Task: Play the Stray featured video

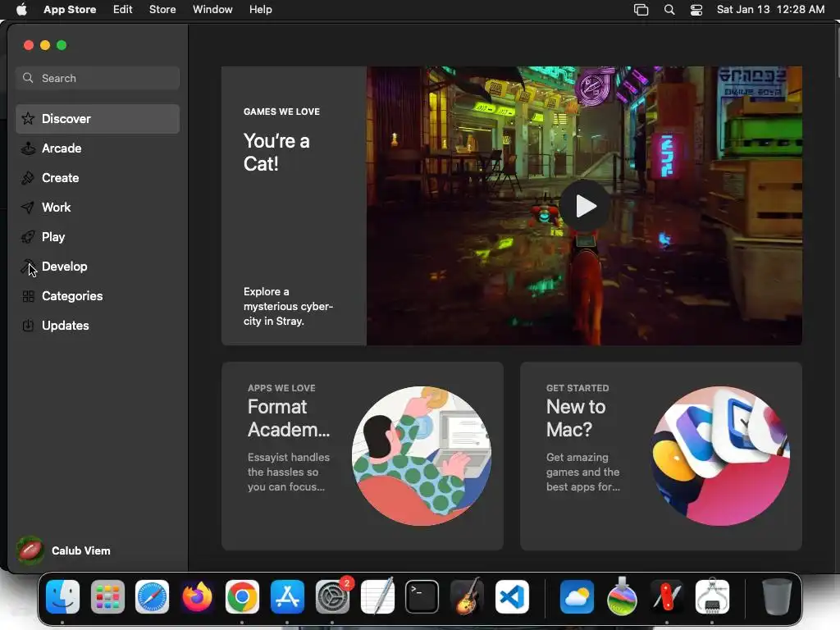Action: pos(584,206)
